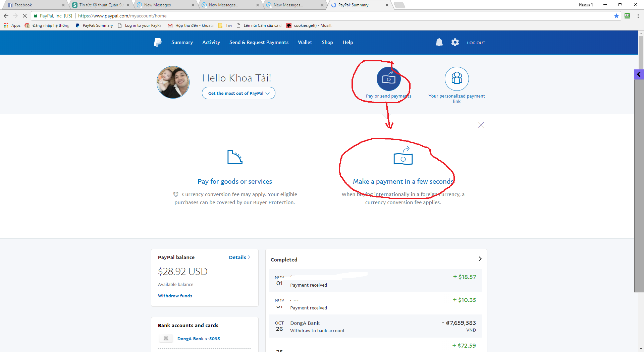Open Log in to your PayPal bookmark

click(x=140, y=25)
